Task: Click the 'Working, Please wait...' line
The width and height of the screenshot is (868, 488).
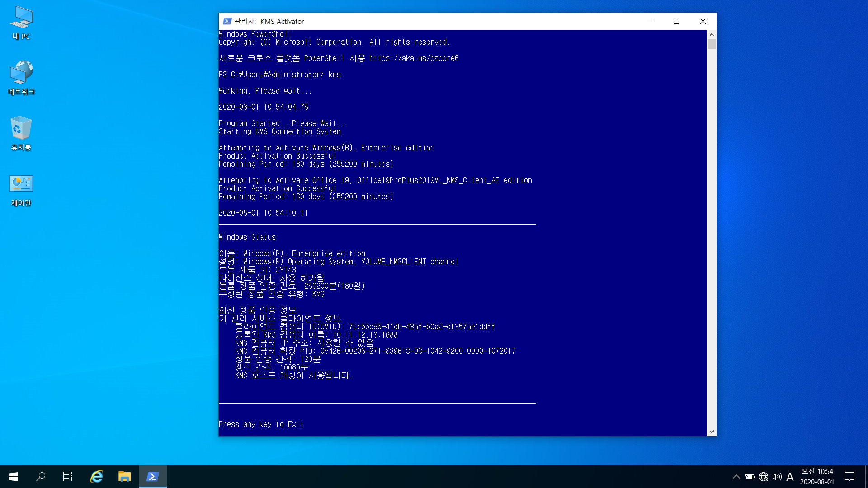Action: pyautogui.click(x=265, y=91)
